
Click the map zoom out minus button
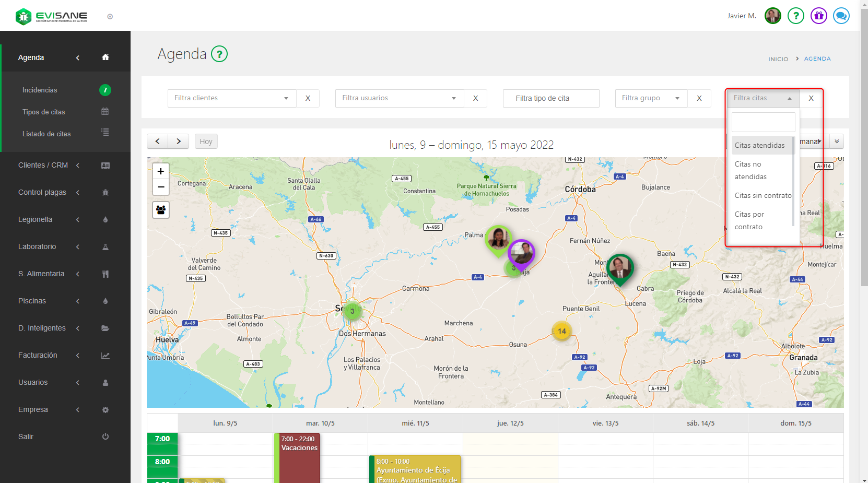click(x=161, y=187)
